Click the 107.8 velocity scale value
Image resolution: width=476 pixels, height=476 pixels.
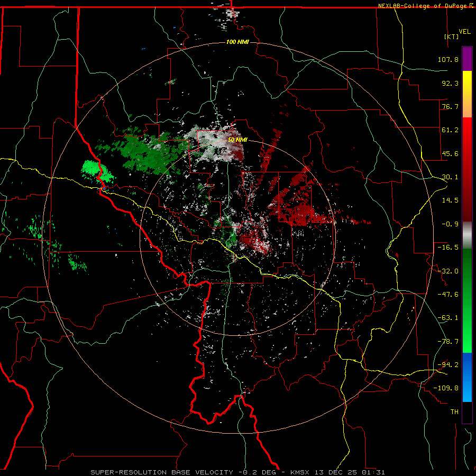[x=448, y=59]
